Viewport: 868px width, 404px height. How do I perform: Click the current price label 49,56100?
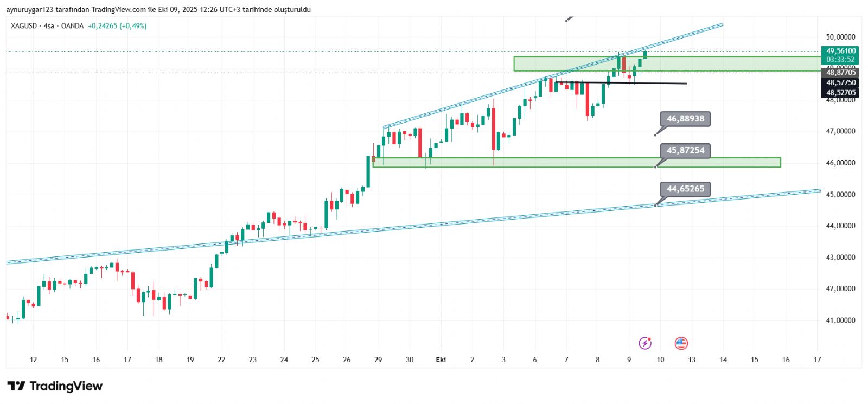[840, 51]
